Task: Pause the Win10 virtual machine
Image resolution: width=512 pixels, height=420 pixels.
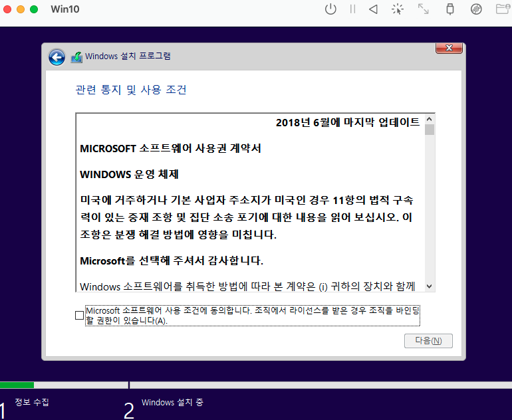Action: click(352, 9)
